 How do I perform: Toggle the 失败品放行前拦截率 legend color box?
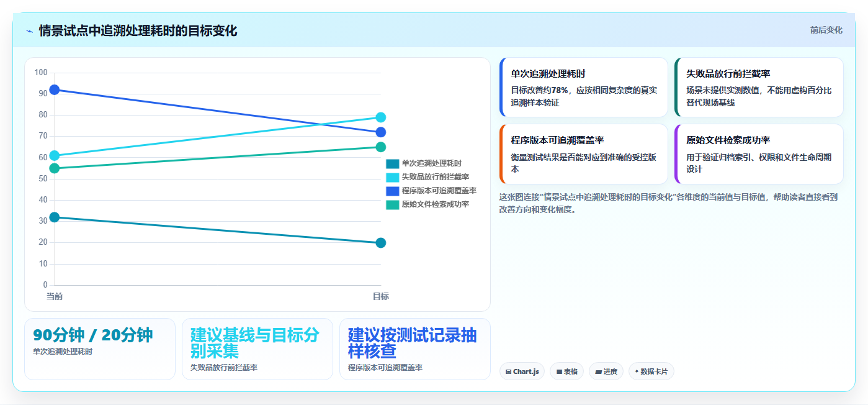392,177
